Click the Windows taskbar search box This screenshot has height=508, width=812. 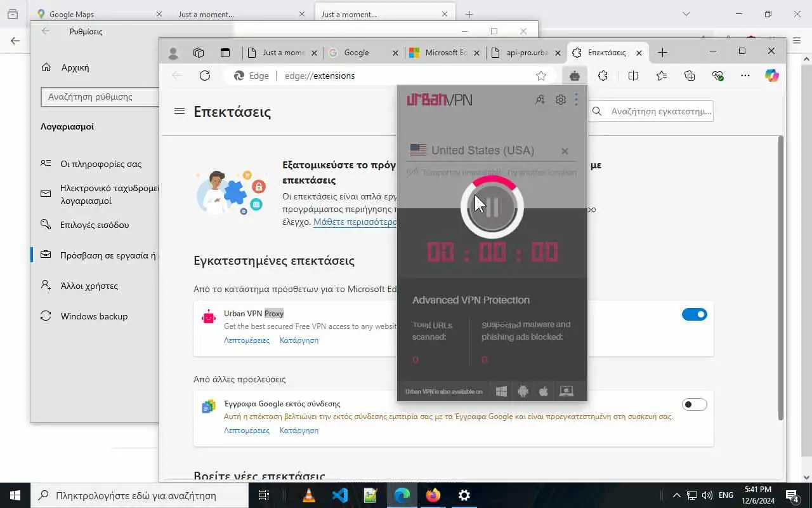click(139, 495)
